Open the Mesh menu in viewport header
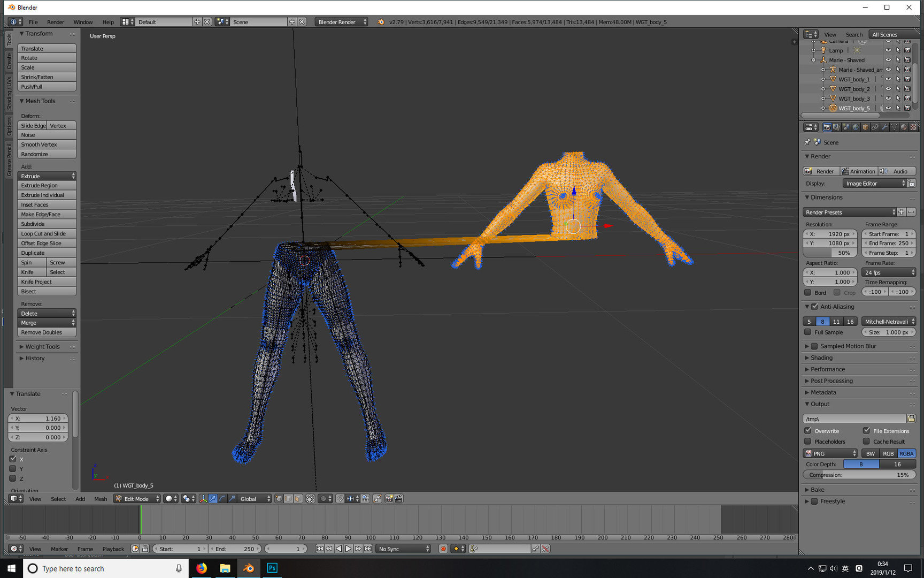Image resolution: width=924 pixels, height=578 pixels. pyautogui.click(x=101, y=499)
